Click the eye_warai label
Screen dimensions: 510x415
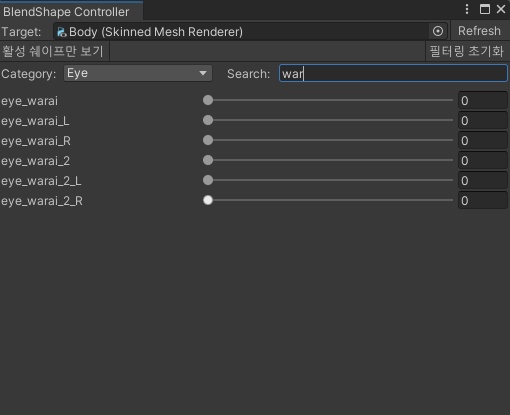click(x=29, y=101)
